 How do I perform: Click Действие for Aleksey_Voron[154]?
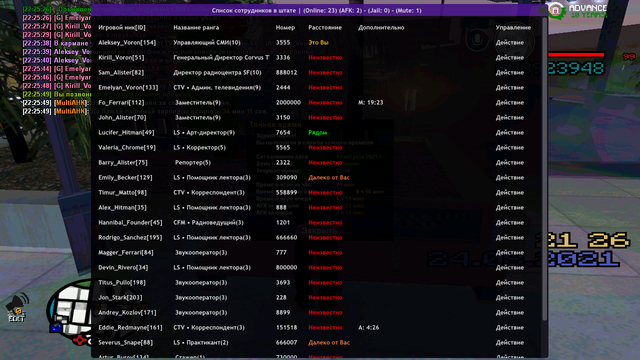509,42
